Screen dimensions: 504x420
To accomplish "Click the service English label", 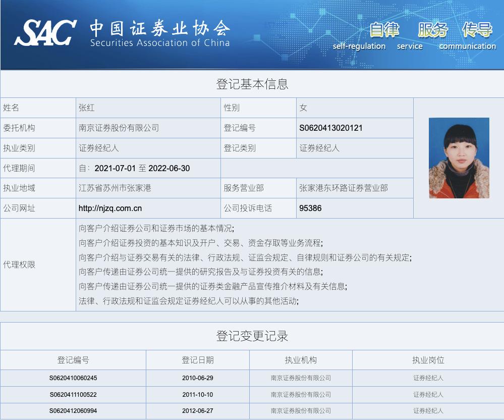I will (410, 46).
